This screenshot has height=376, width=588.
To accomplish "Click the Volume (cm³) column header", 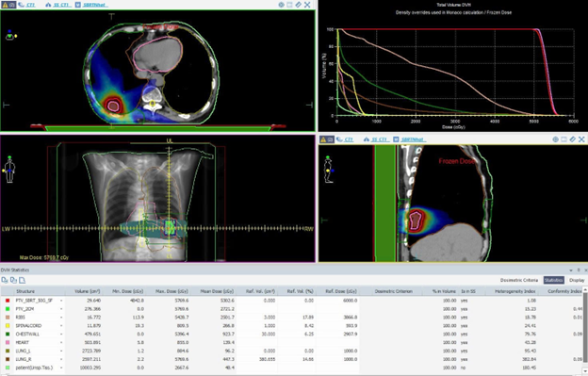I will coord(87,291).
